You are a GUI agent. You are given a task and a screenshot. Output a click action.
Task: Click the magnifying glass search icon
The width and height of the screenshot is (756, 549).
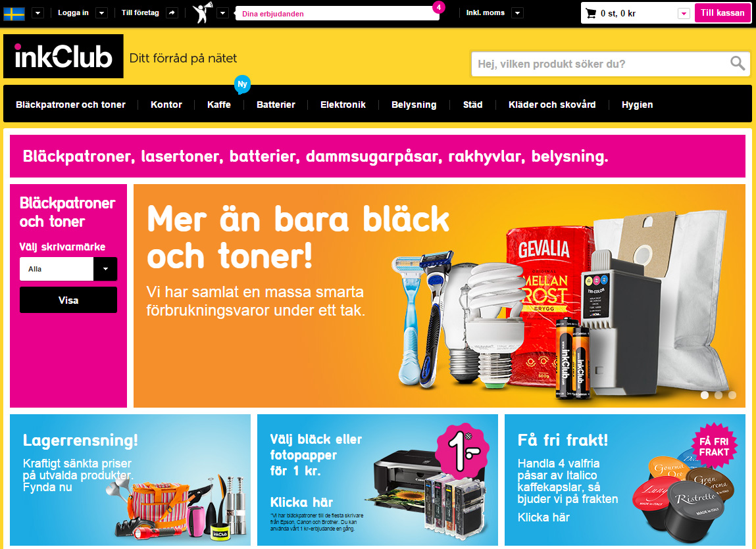pos(737,63)
